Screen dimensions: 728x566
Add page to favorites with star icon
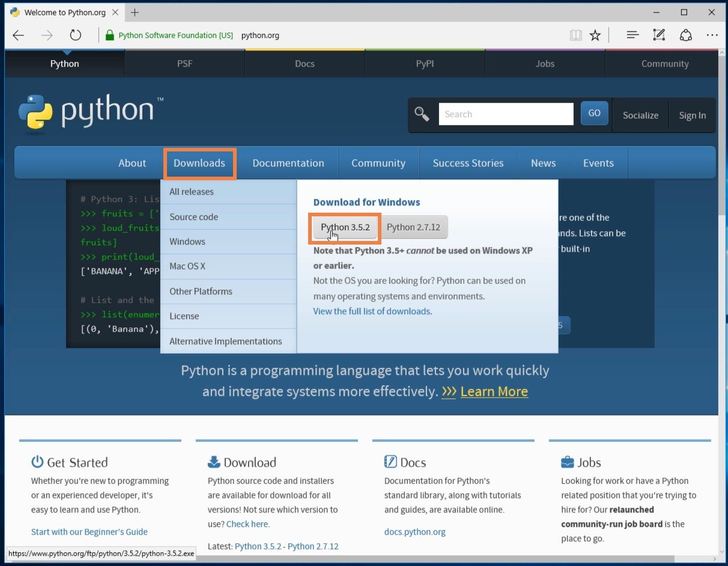(595, 35)
